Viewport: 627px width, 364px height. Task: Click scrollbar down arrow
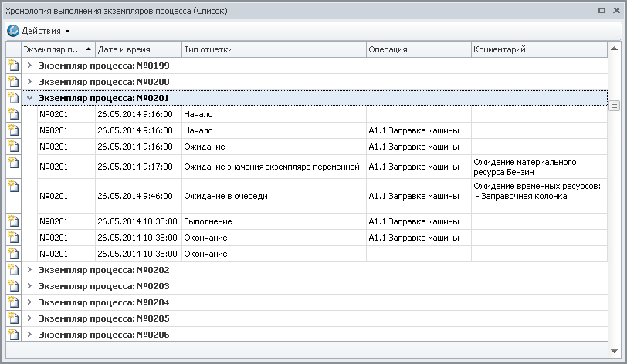pyautogui.click(x=614, y=351)
